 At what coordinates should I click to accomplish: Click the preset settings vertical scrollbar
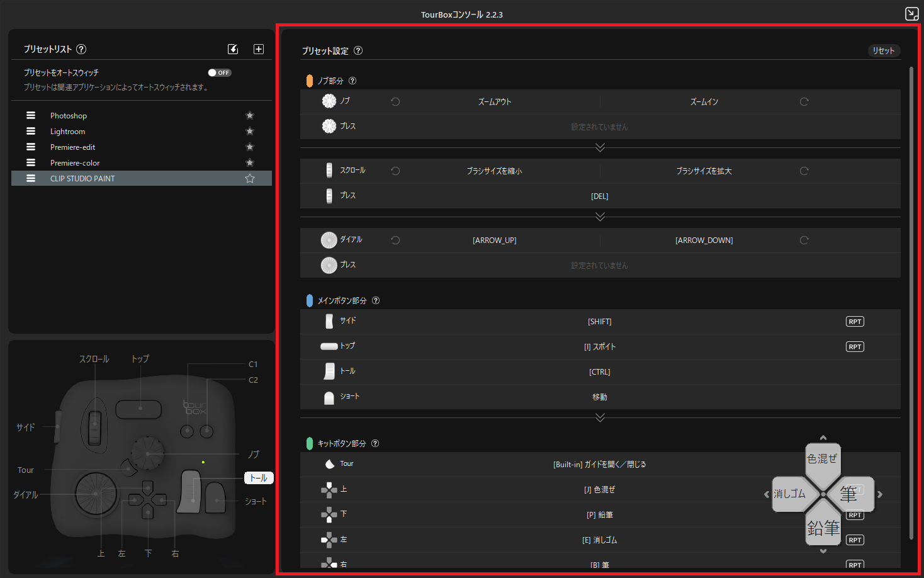click(x=911, y=302)
